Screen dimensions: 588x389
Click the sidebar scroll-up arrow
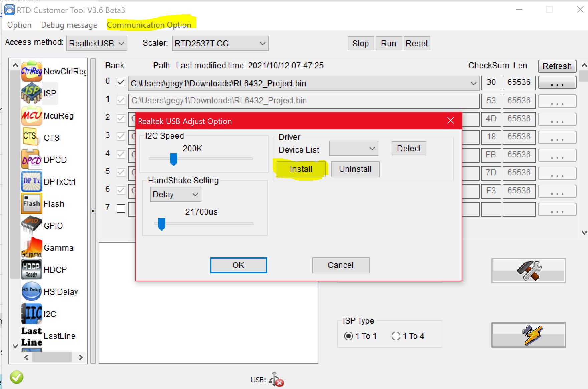(15, 65)
